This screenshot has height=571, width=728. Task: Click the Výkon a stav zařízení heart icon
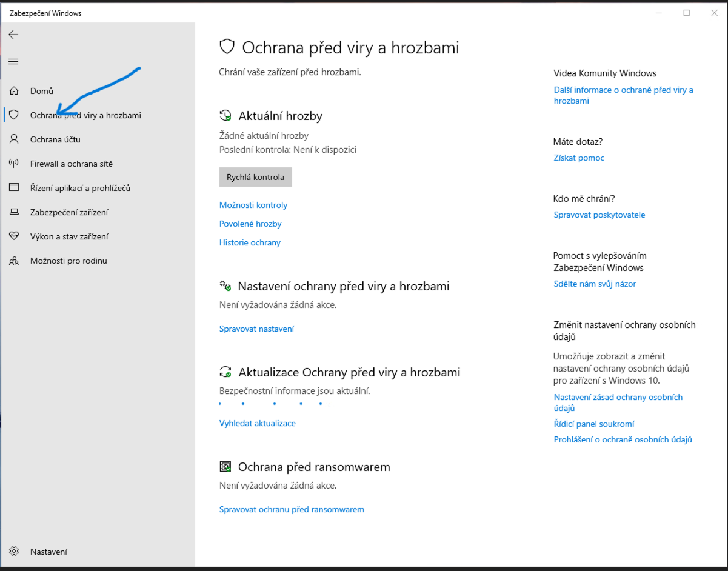tap(14, 236)
